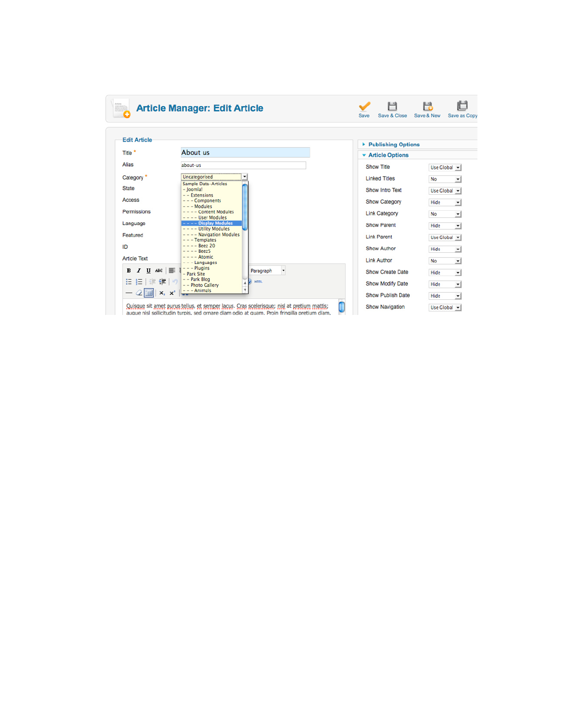Open the Show Intro Text dropdown
The image size is (582, 728).
445,191
